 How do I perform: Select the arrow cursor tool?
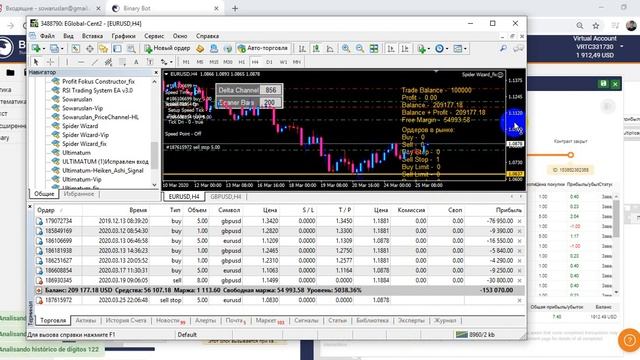tap(36, 62)
